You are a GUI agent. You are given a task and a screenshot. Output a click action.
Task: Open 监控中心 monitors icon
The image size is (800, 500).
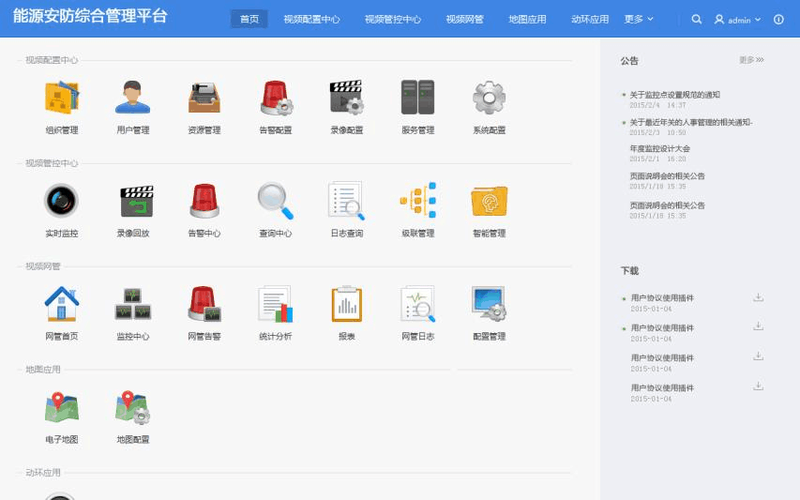133,304
